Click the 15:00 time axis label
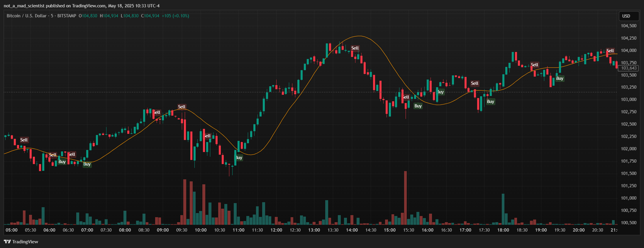 [390, 230]
